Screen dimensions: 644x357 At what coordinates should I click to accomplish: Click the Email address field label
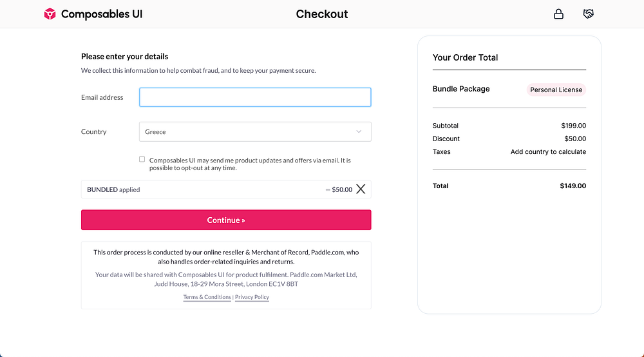tap(102, 97)
